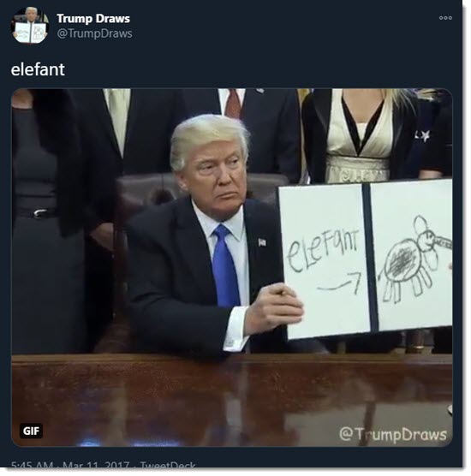Open the three-dot more options menu
The height and width of the screenshot is (476, 471).
point(445,18)
